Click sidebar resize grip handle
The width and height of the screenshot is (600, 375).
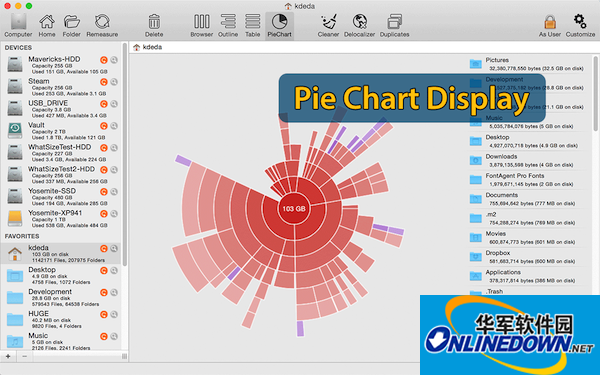(124, 356)
